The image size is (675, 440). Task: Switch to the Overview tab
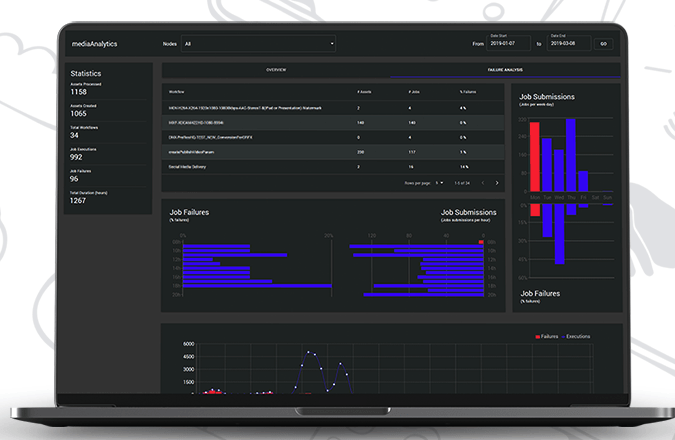[276, 70]
